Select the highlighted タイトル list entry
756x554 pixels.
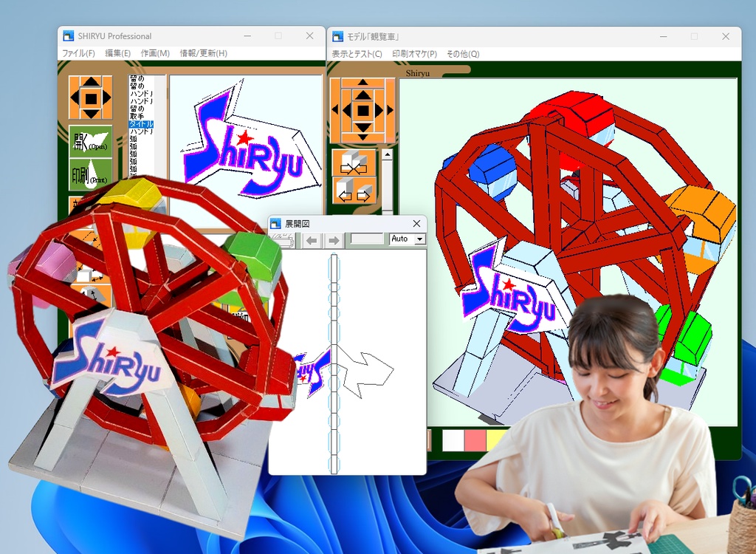click(x=141, y=124)
